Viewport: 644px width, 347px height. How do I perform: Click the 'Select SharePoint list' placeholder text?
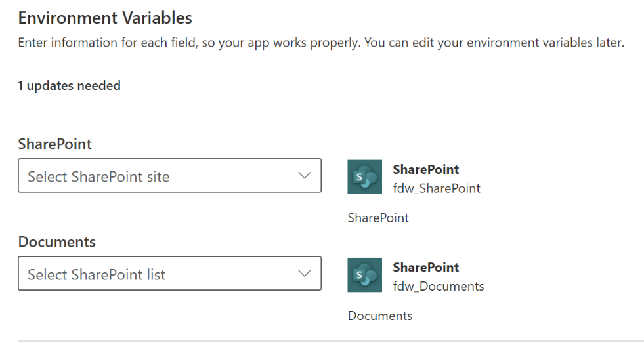click(x=97, y=274)
